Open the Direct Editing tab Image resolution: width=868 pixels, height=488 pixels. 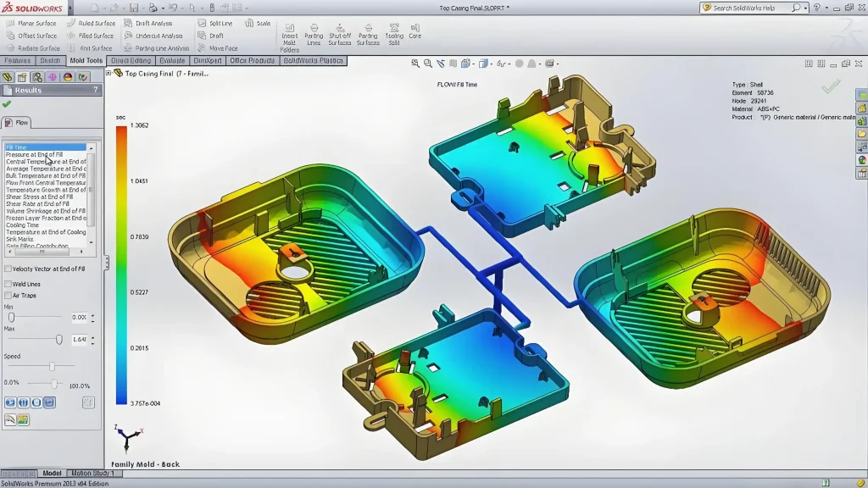[131, 60]
